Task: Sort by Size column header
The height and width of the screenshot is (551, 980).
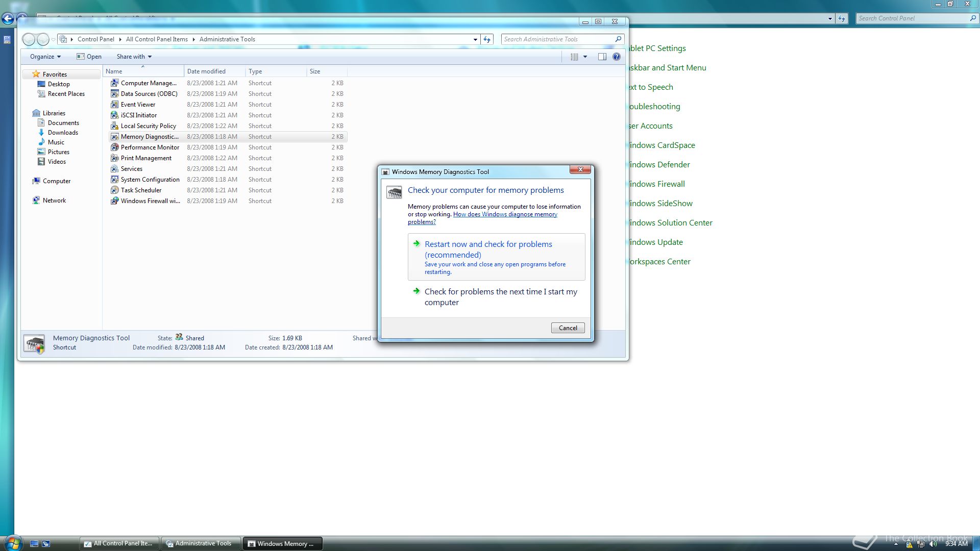Action: click(x=327, y=71)
